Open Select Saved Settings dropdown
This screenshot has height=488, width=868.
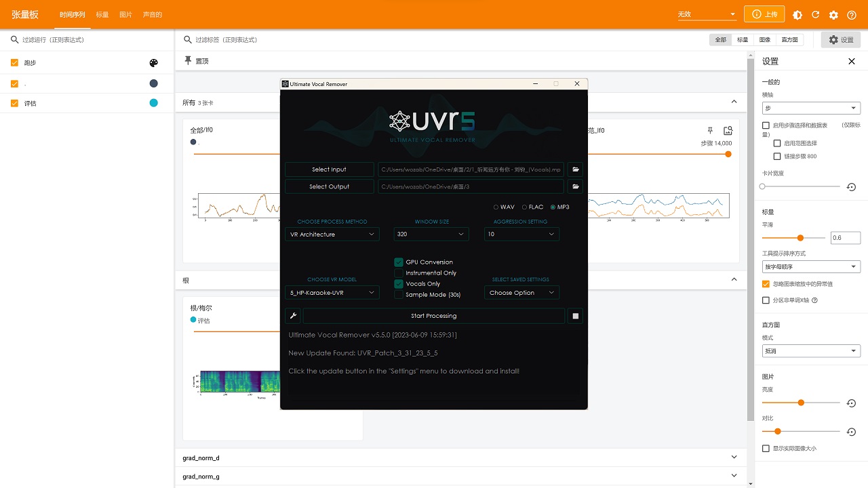pyautogui.click(x=521, y=293)
